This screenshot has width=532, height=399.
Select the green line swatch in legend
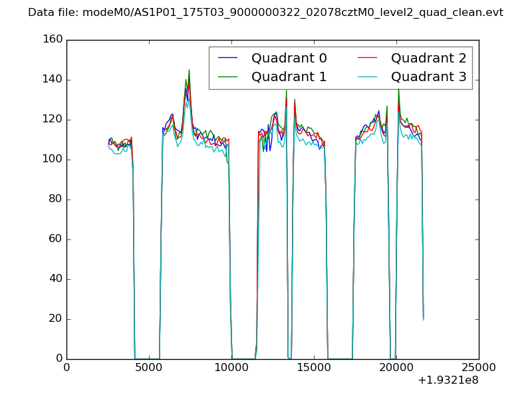point(228,77)
